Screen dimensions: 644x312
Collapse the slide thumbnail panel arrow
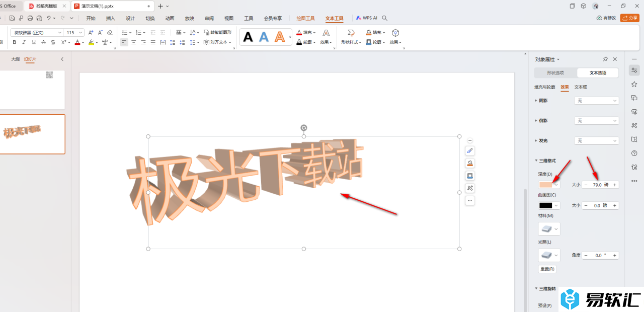point(62,59)
